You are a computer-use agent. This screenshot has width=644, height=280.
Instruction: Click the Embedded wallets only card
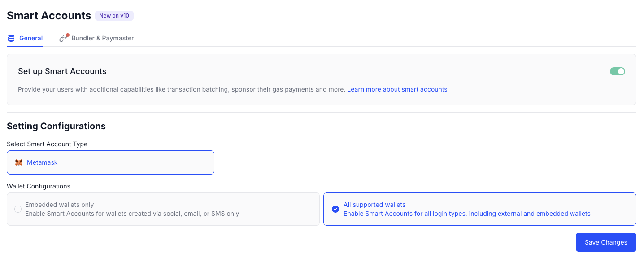(x=163, y=209)
